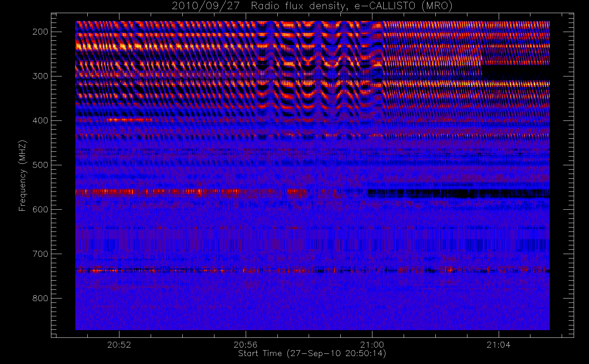Click the 300 frequency tick label

coord(40,76)
